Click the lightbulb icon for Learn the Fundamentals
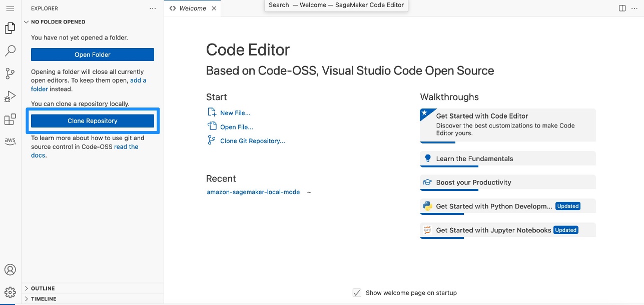The image size is (644, 305). point(427,158)
